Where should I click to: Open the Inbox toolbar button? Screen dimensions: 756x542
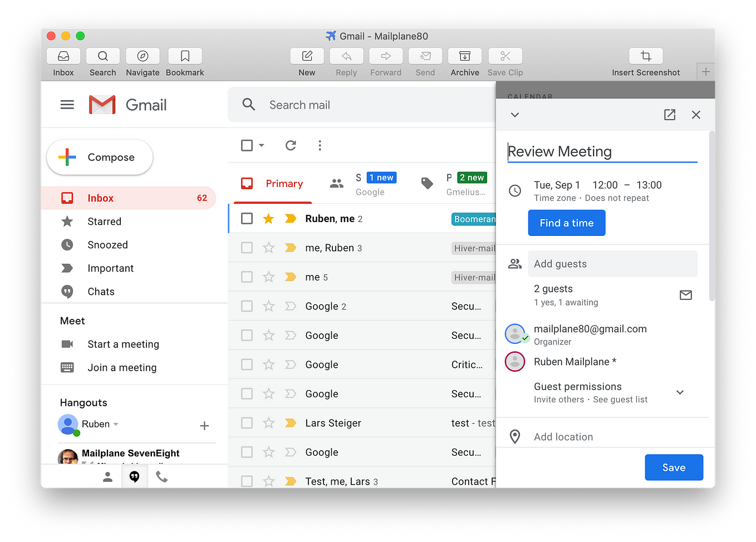coord(63,56)
